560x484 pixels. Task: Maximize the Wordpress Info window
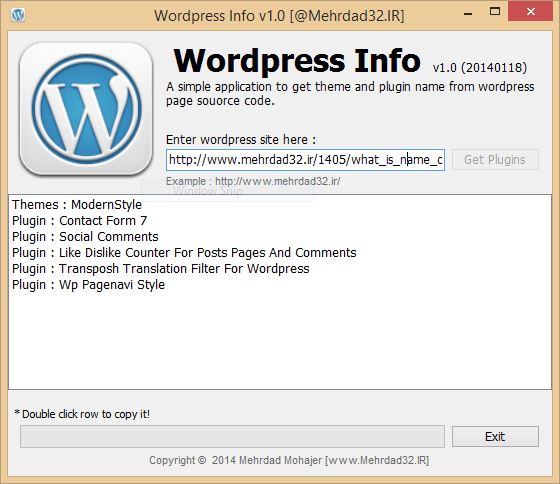pos(495,12)
